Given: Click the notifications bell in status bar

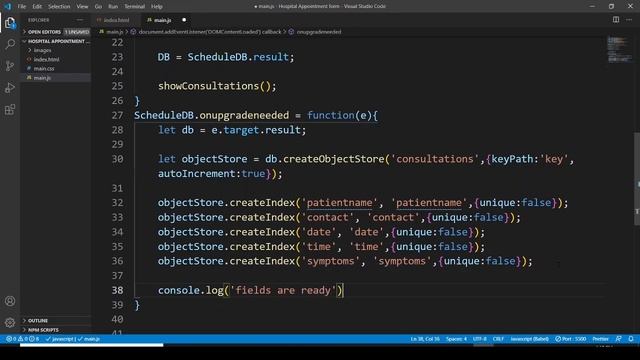Looking at the screenshot, I should point(631,339).
